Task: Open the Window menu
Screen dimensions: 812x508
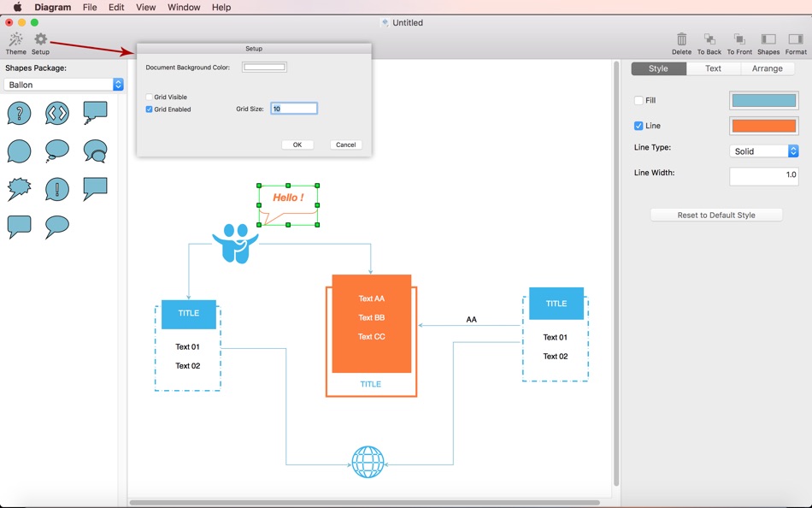Action: click(x=184, y=7)
